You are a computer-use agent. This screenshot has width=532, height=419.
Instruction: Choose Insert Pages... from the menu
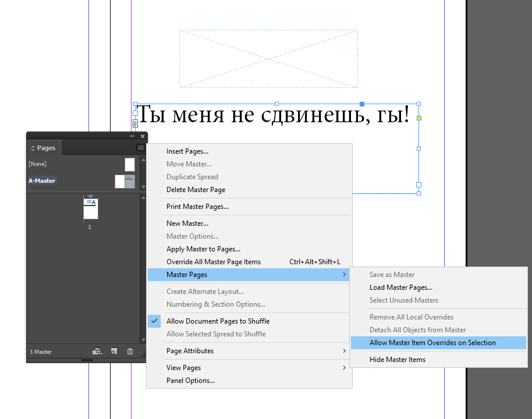pos(249,151)
